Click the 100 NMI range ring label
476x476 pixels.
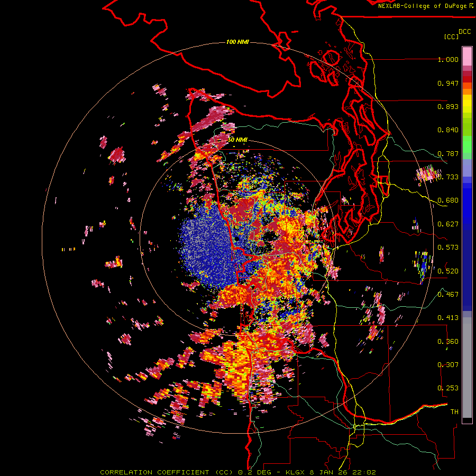pos(237,42)
